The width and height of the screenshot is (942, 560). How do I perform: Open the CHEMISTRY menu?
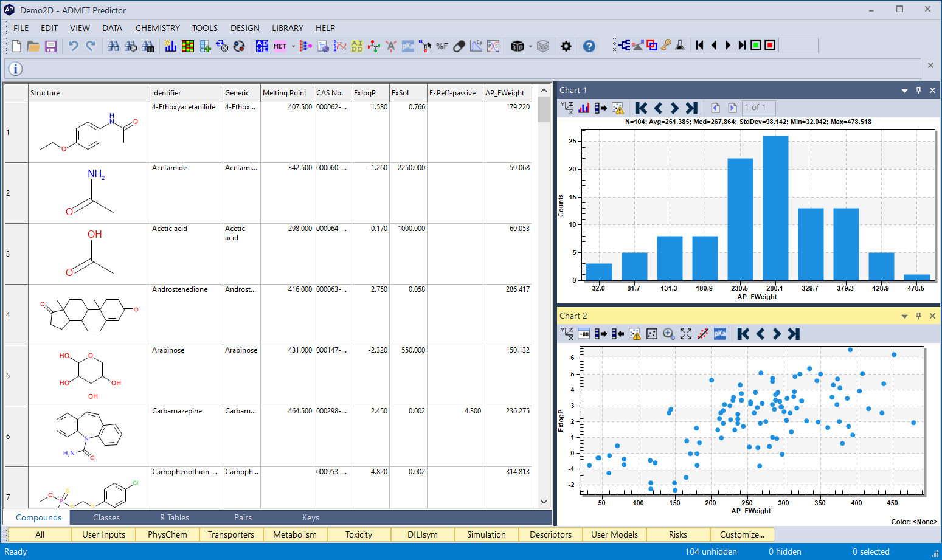pos(158,28)
